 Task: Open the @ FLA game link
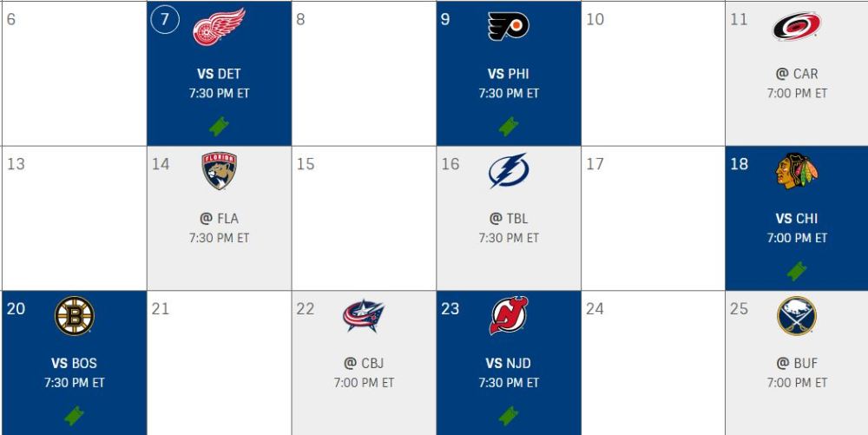(219, 219)
